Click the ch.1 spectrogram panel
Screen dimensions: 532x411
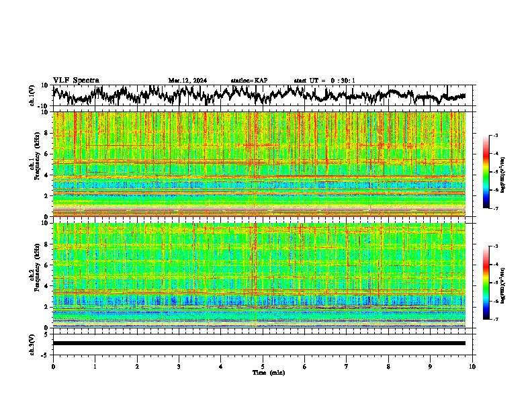tap(259, 164)
